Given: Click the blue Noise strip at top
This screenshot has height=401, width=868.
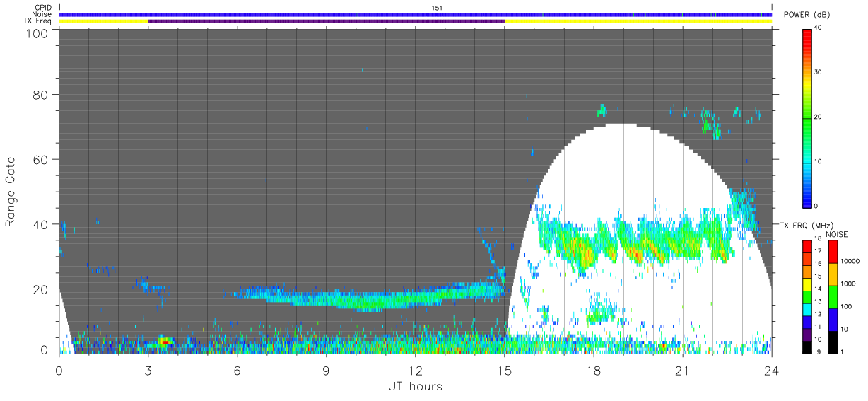Looking at the screenshot, I should click(416, 14).
